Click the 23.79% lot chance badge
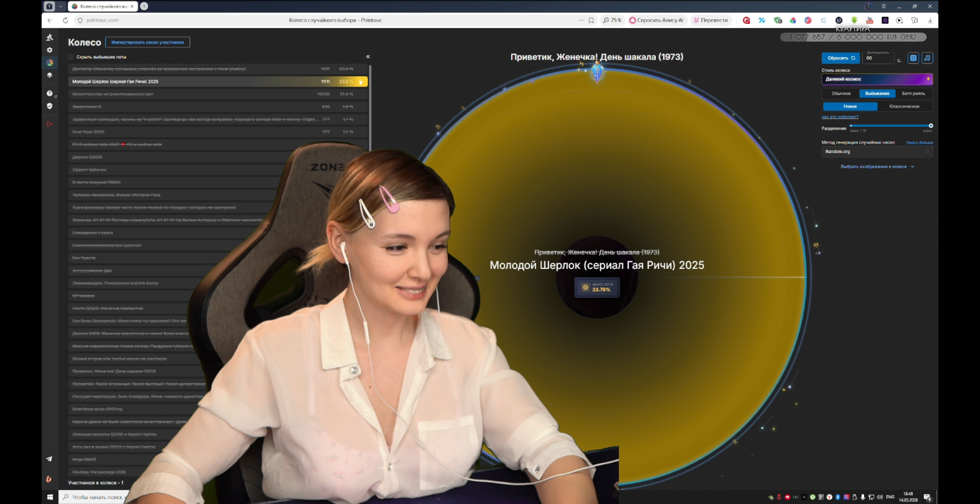This screenshot has height=504, width=980. [x=597, y=287]
